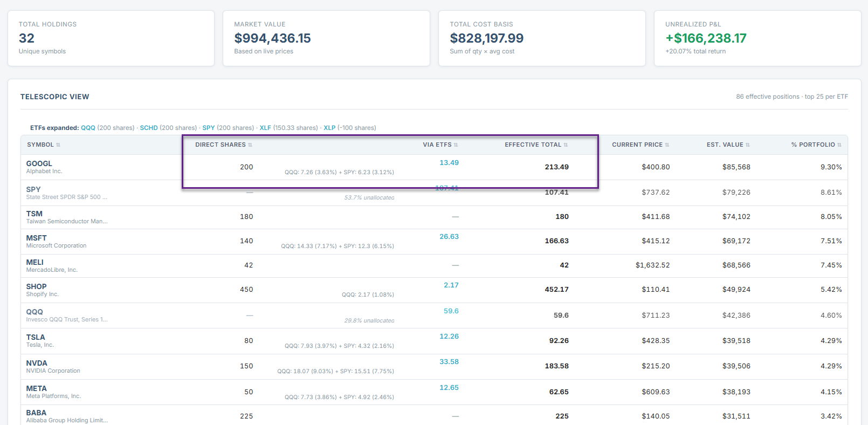
Task: Click the EST. VALUE header label
Action: coord(725,145)
